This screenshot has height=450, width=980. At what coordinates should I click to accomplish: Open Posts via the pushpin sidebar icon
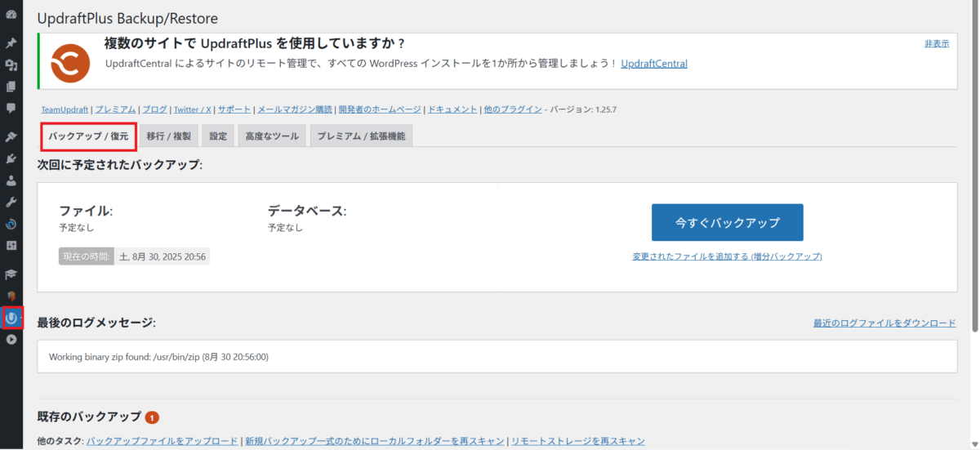(x=11, y=43)
